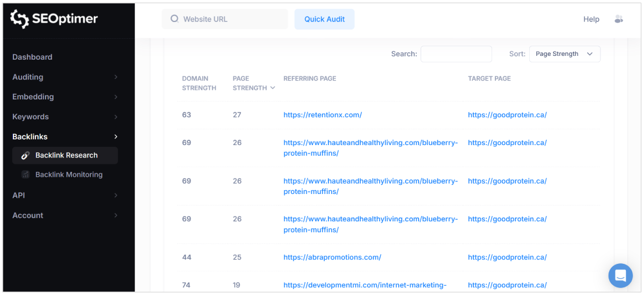The height and width of the screenshot is (295, 644).
Task: Open the user account avatar icon
Action: 618,19
